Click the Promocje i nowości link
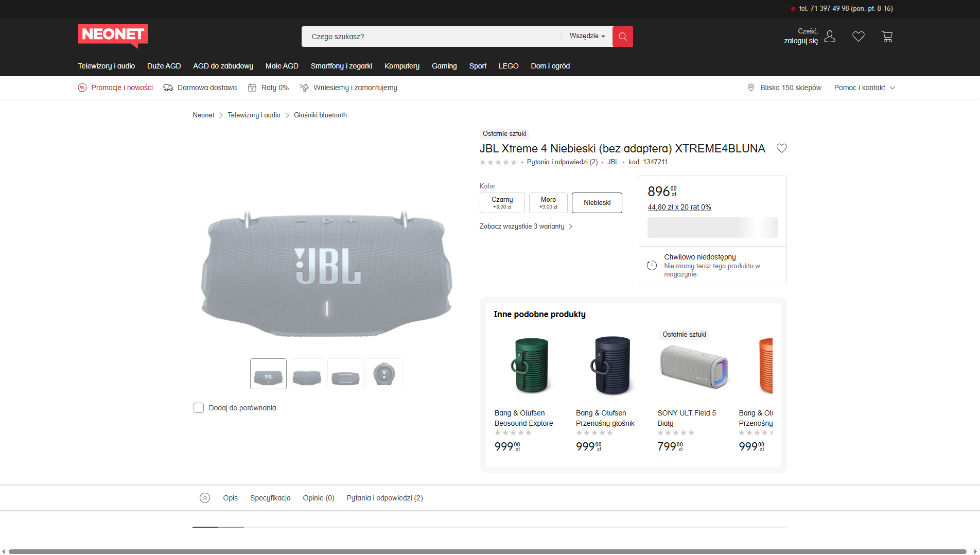 122,88
